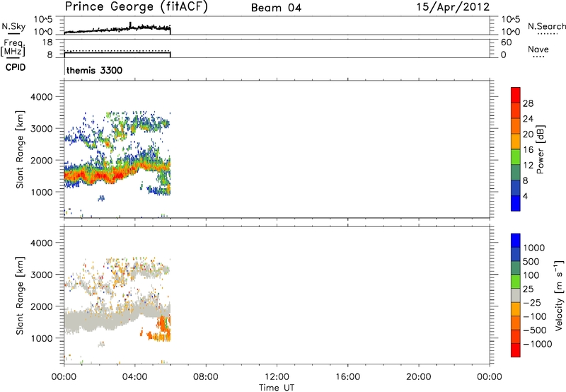This screenshot has height=392, width=566.
Task: Click the "Nave" legend label
Action: pos(538,50)
